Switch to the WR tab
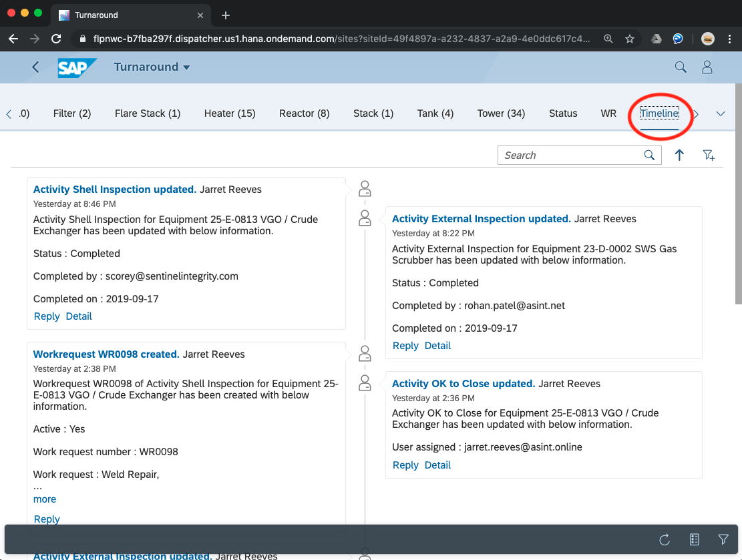 (x=608, y=113)
